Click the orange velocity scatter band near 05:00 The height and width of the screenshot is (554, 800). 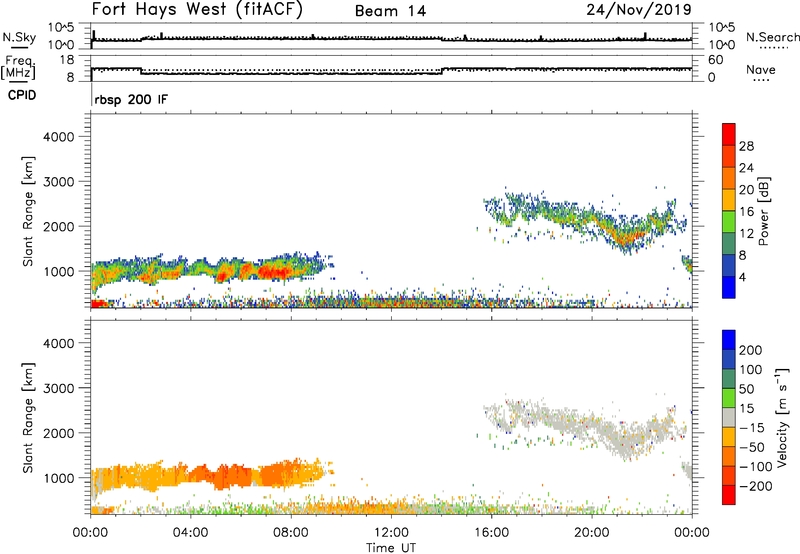pos(220,477)
